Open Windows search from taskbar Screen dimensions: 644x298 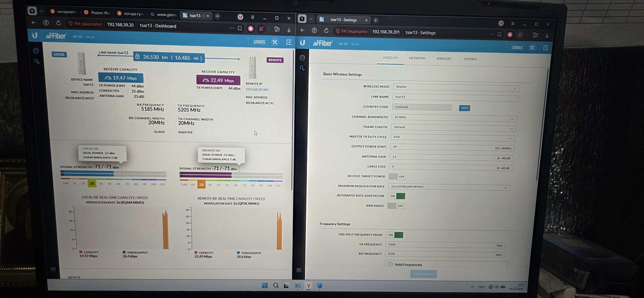(275, 285)
